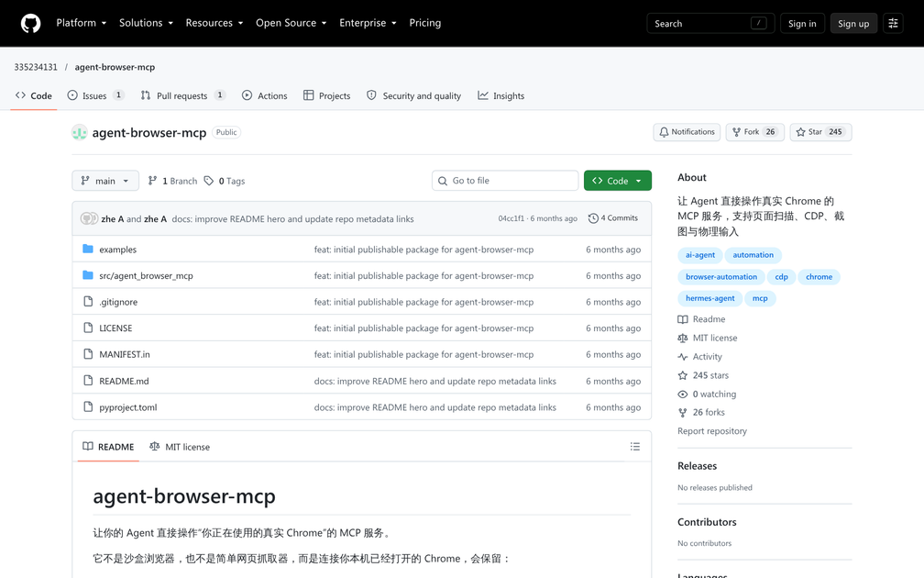Select the MIT license tab in file viewer

(x=180, y=447)
